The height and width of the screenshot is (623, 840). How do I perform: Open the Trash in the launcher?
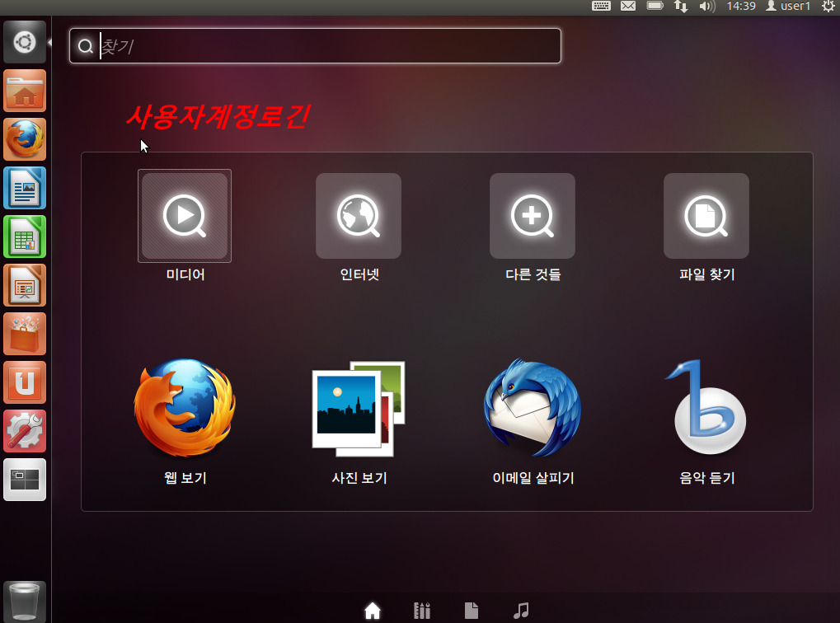[x=25, y=601]
